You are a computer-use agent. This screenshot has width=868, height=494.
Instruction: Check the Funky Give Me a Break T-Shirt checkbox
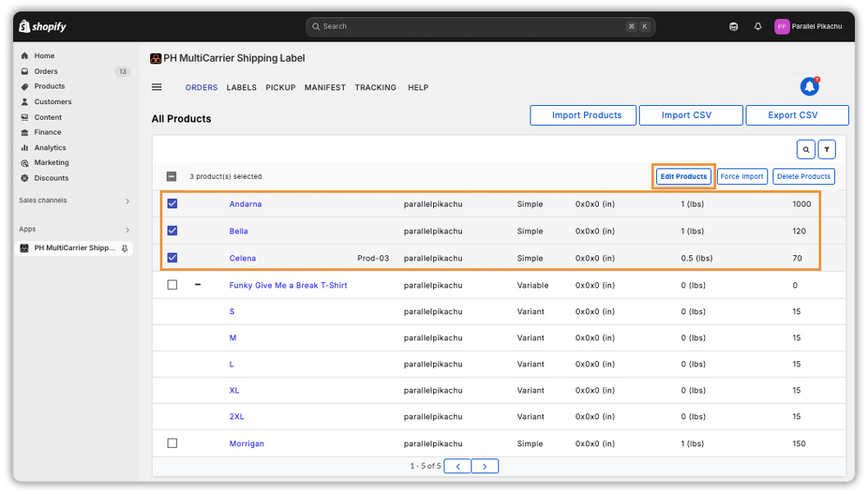172,285
